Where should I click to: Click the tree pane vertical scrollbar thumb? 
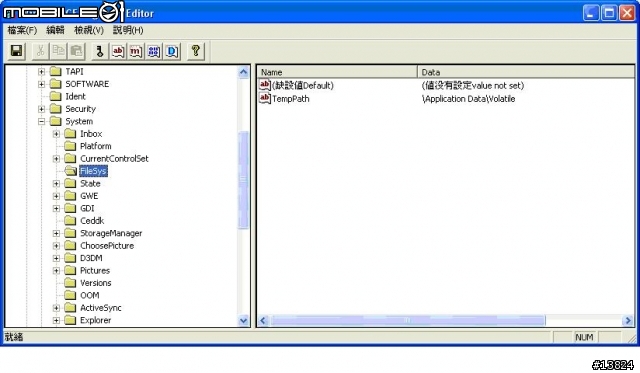244,180
